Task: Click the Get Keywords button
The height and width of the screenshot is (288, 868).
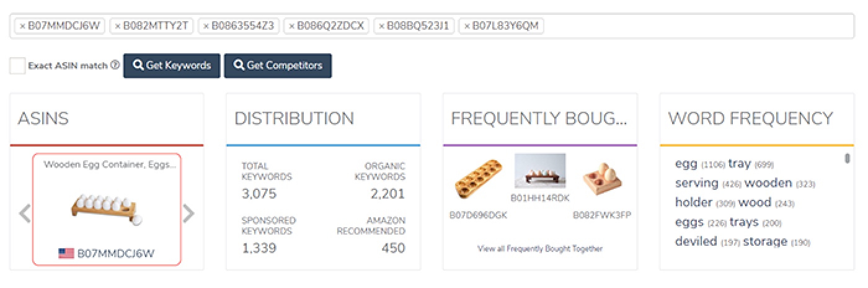Action: (x=172, y=66)
